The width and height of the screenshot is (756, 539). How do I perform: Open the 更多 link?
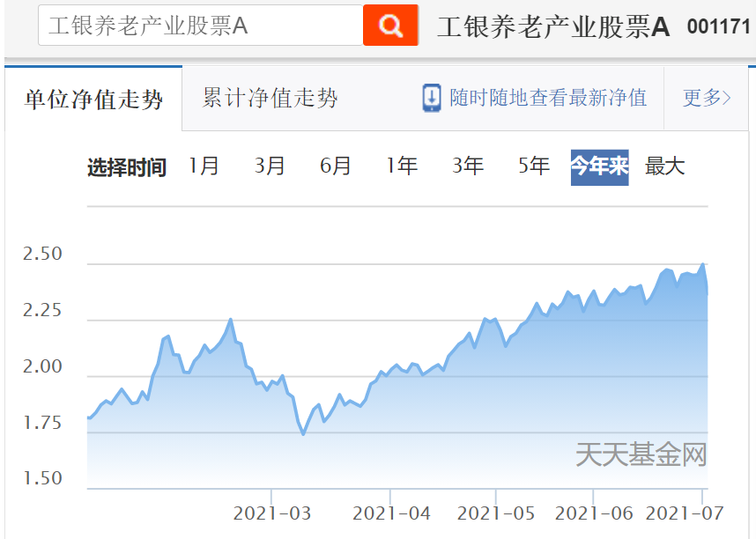pos(707,98)
